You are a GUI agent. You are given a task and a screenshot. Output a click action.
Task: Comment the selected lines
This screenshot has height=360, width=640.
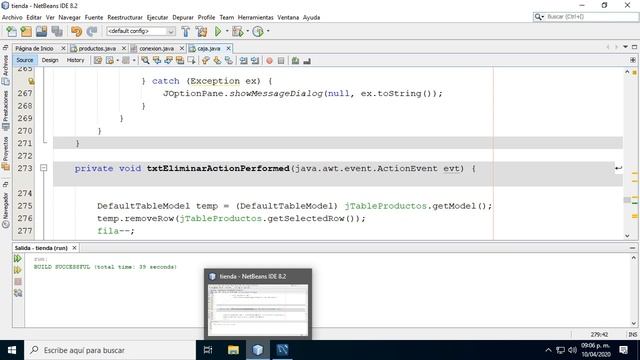(x=295, y=60)
